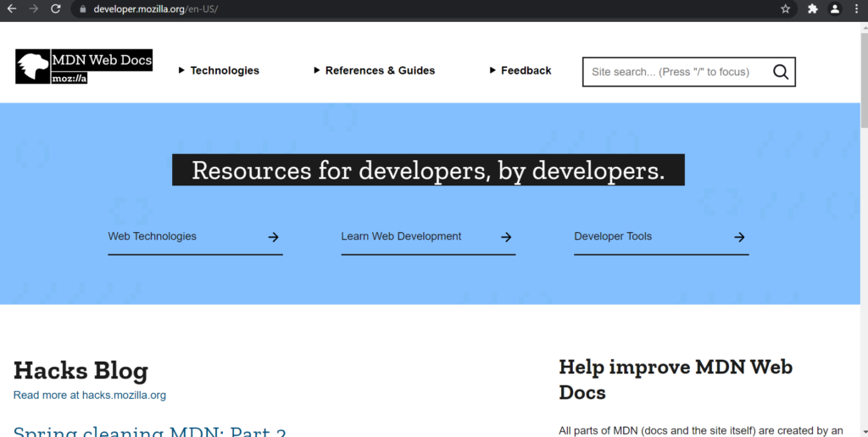Click the MDN Web Docs dinosaur logo
Viewport: 868px width, 437px height.
(33, 67)
